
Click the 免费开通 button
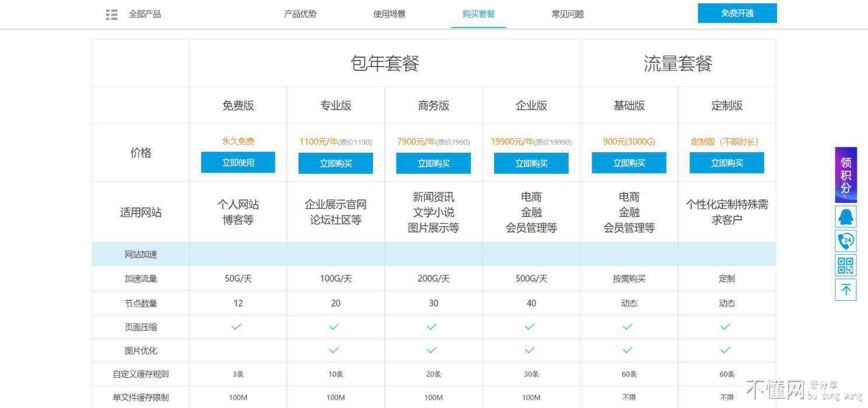[x=737, y=13]
